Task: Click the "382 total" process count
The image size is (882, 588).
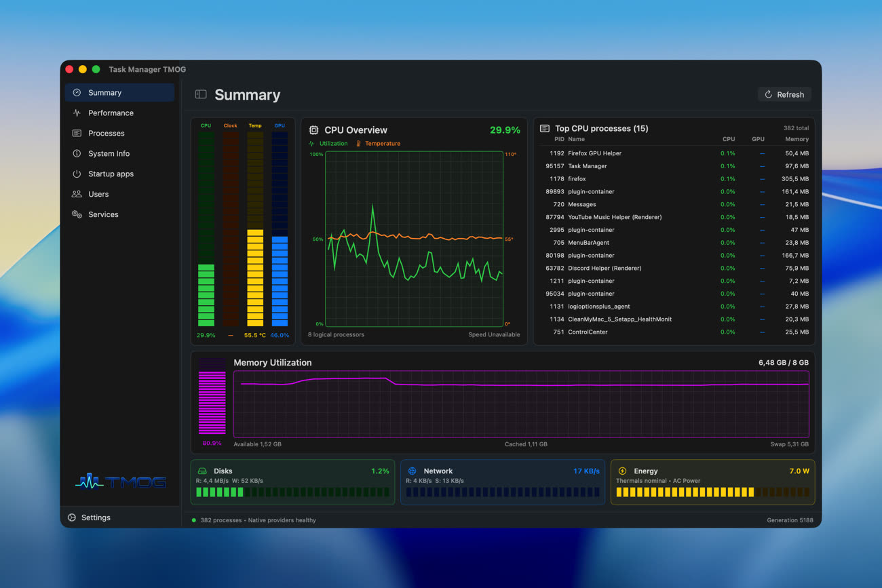Action: (x=796, y=128)
